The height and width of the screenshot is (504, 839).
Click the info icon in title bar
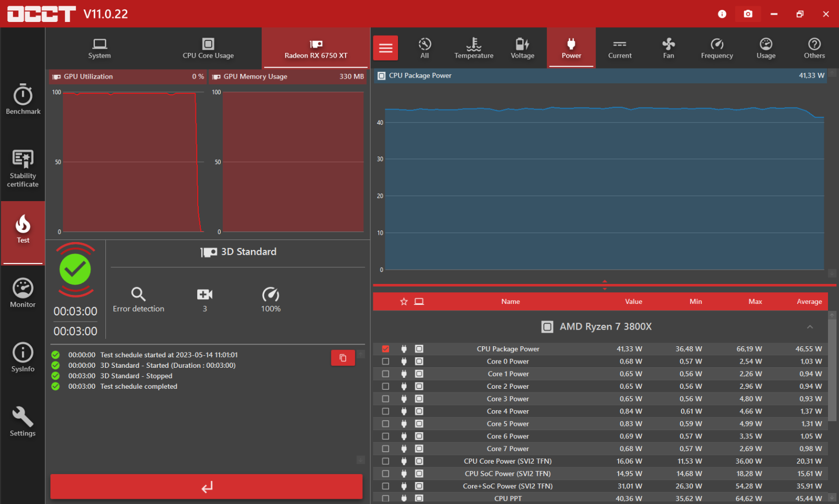tap(722, 14)
